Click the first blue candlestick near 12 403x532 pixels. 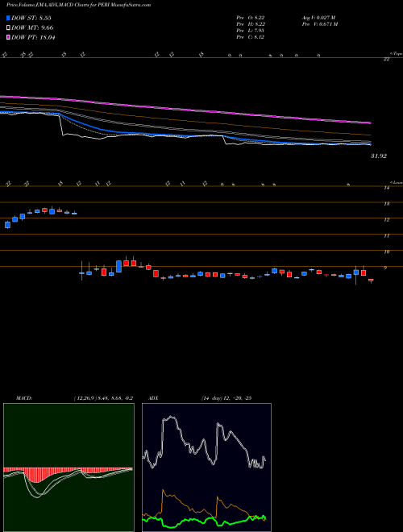7,225
